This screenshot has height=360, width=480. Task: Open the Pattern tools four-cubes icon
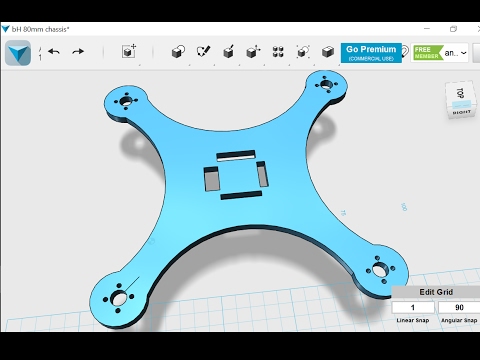tap(278, 52)
